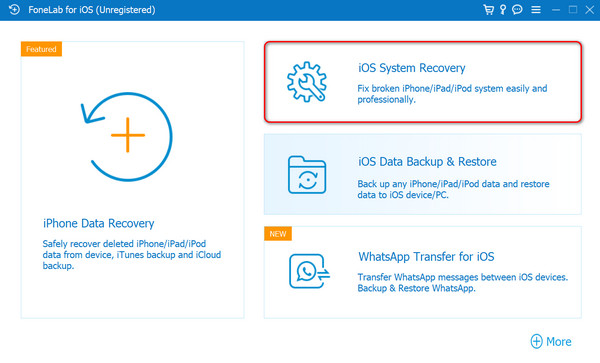600x363 pixels.
Task: Click the Featured orange badge
Action: pos(41,49)
